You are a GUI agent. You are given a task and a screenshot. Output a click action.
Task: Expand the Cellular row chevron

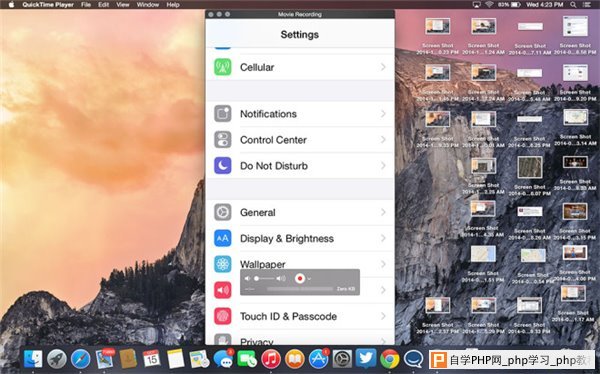pos(383,67)
